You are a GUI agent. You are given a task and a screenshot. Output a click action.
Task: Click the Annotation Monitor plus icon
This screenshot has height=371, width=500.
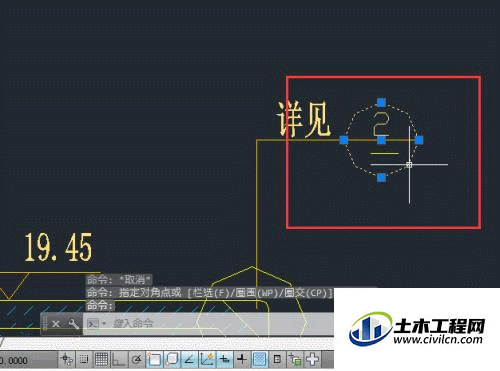[x=312, y=359]
